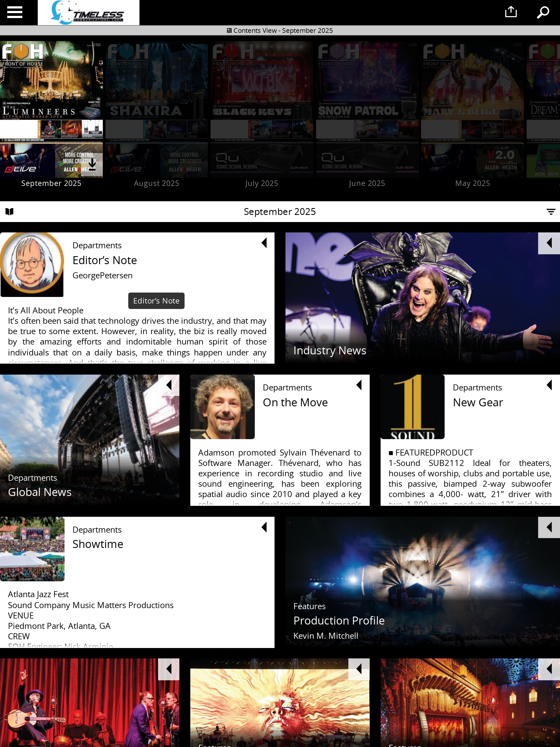Image resolution: width=560 pixels, height=747 pixels.
Task: Collapse the Showtime card triangle
Action: click(264, 527)
